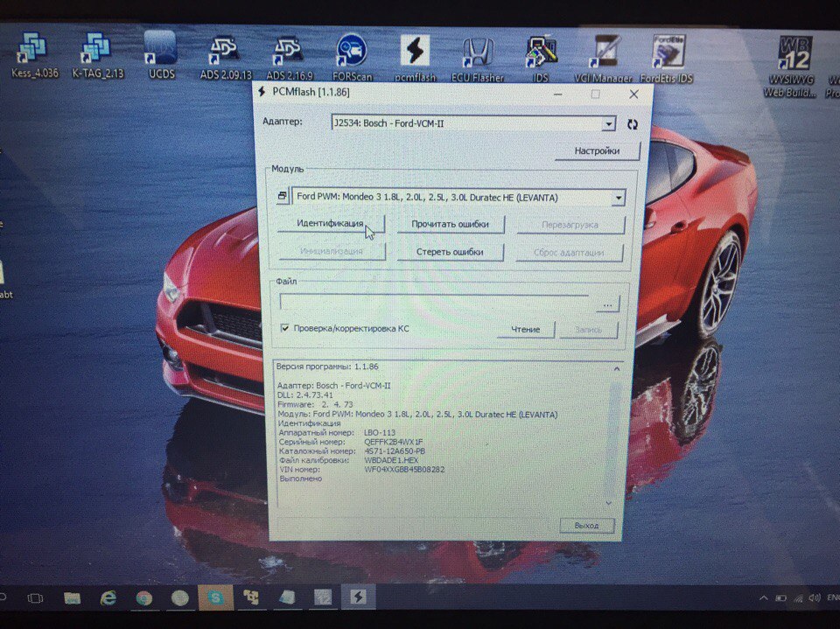Launch WYSIWYG Web Builder 12 icon
Screen dimensions: 840x629
click(x=791, y=66)
